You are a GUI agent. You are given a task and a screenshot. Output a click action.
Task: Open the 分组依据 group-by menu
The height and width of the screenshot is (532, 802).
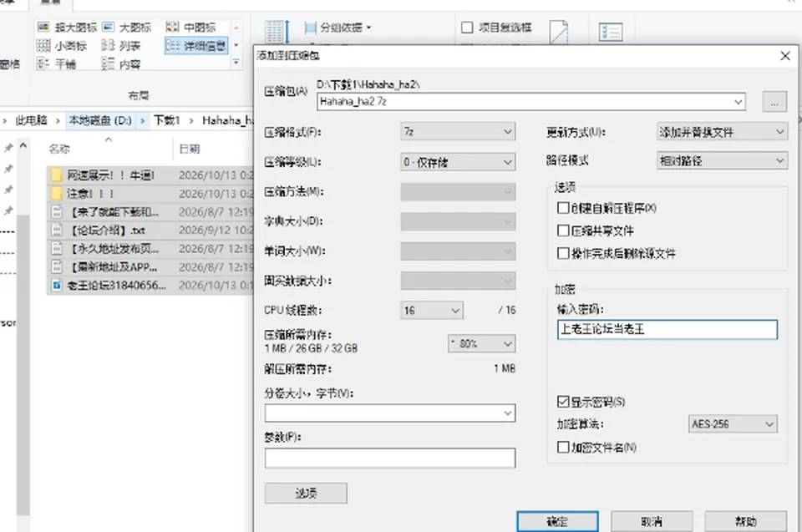click(338, 27)
